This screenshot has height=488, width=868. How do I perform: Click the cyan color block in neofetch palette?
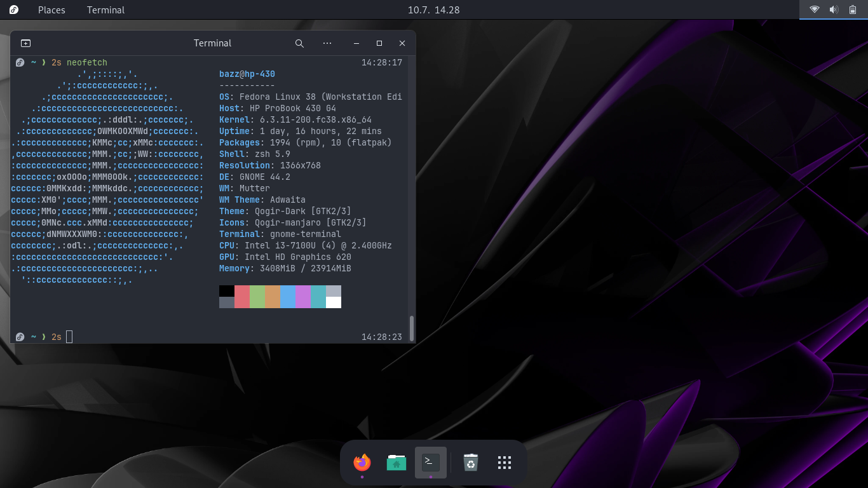[318, 297]
